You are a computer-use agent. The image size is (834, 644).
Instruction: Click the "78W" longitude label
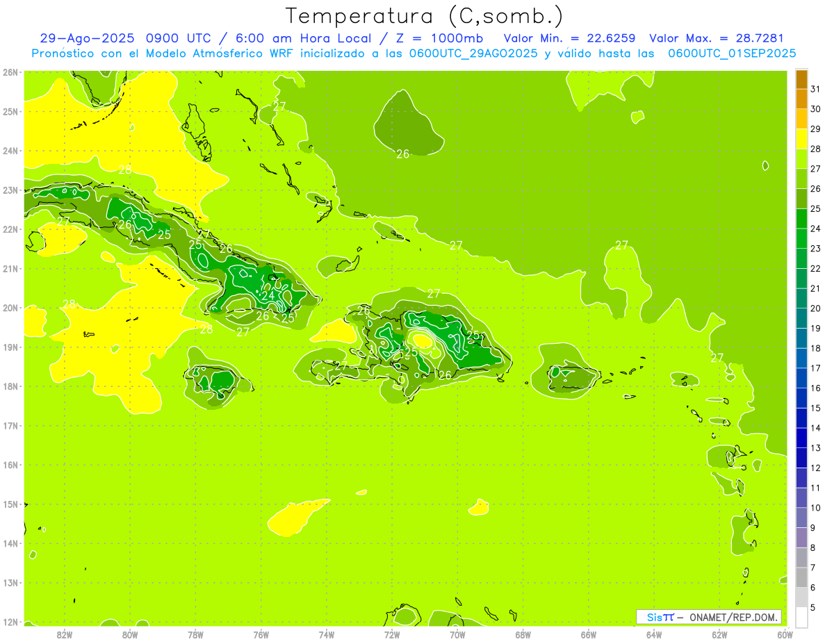click(x=195, y=634)
